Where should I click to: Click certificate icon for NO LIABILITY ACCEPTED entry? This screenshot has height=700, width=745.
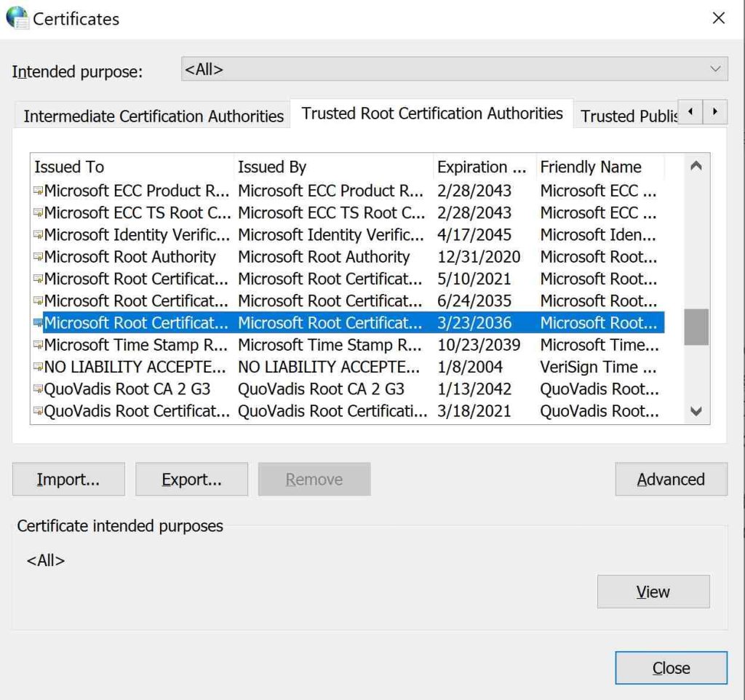[38, 367]
